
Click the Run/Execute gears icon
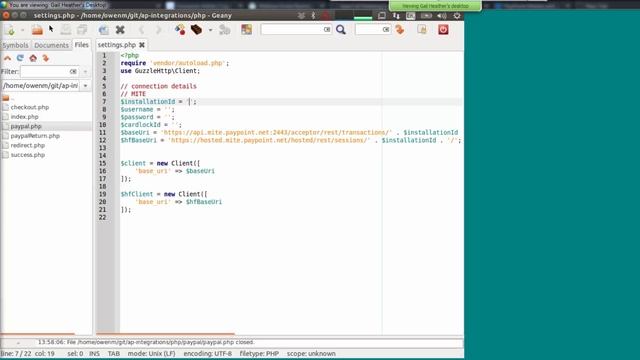(224, 30)
